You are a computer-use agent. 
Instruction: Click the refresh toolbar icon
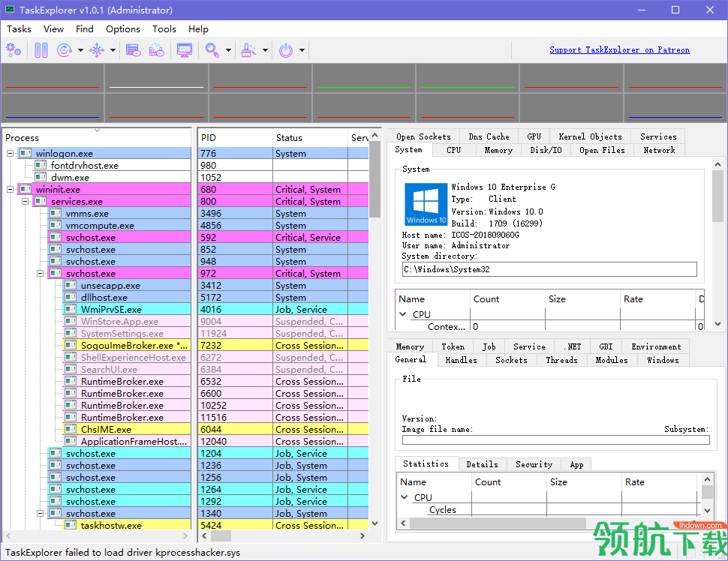click(x=64, y=49)
